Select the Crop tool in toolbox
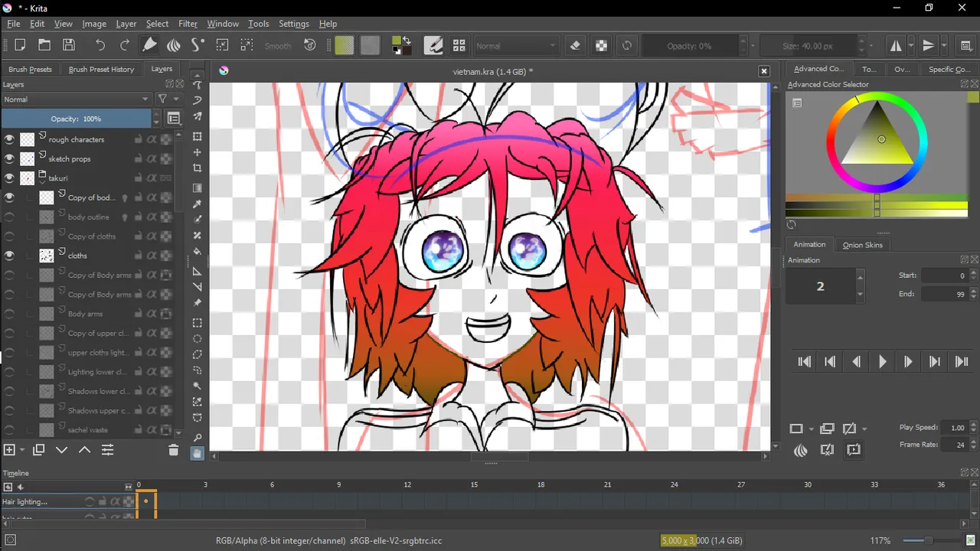 pyautogui.click(x=198, y=168)
